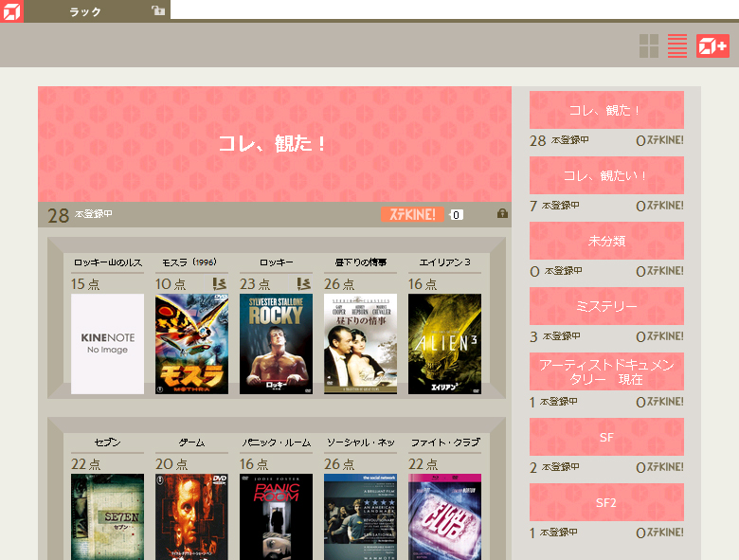Open the ラック tab

[x=85, y=10]
